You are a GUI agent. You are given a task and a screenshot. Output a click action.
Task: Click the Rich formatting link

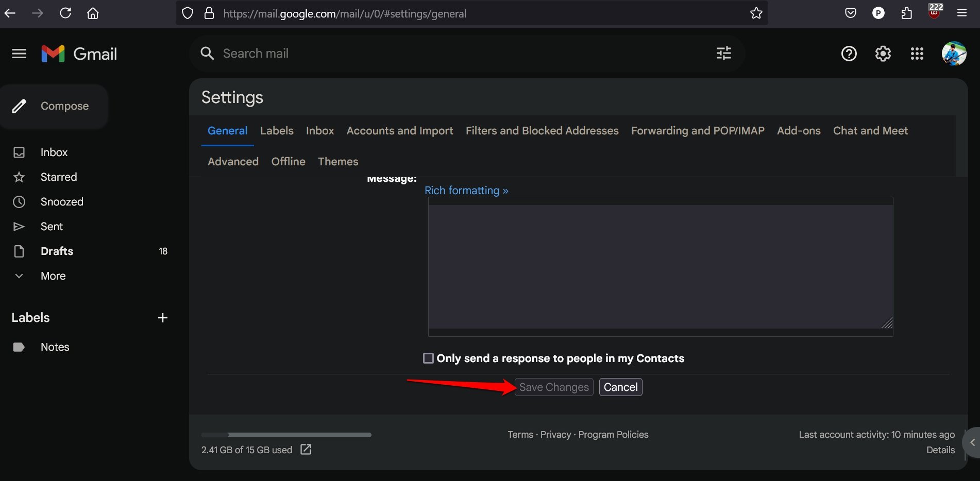pyautogui.click(x=466, y=191)
